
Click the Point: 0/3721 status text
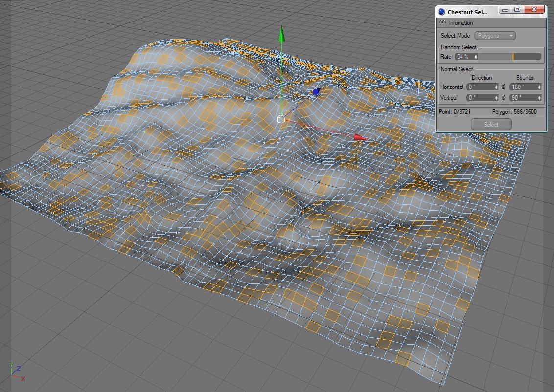[455, 112]
